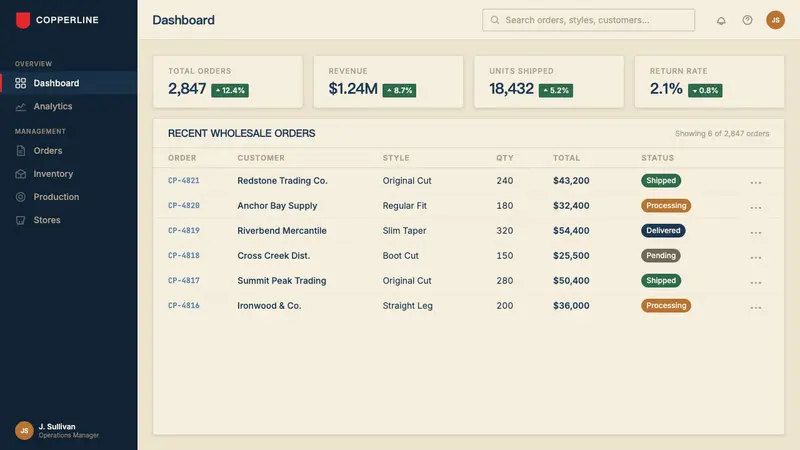Open notifications bell
This screenshot has height=450, width=800.
click(721, 20)
